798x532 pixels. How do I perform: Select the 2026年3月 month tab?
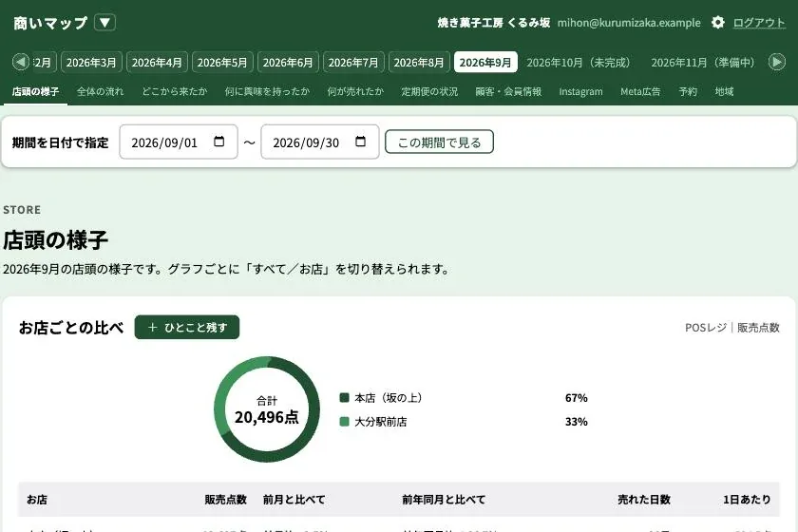pos(91,62)
